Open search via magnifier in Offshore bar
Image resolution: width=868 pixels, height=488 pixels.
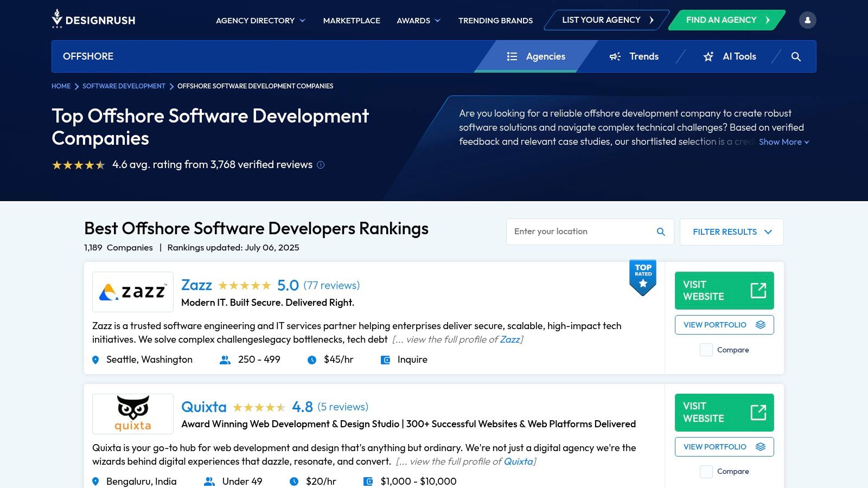pos(796,56)
